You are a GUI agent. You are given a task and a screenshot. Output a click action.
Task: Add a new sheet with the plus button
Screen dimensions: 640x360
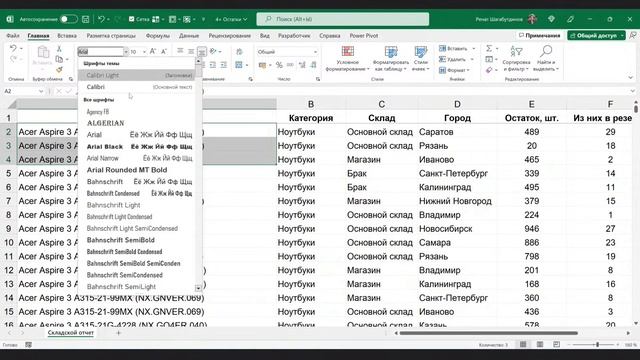point(118,333)
